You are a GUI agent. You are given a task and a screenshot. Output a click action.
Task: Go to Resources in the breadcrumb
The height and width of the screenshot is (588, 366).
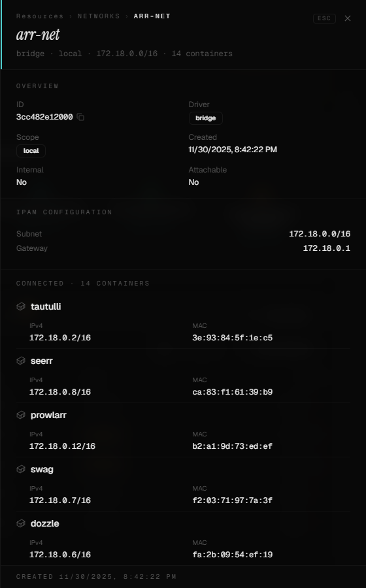(x=40, y=16)
